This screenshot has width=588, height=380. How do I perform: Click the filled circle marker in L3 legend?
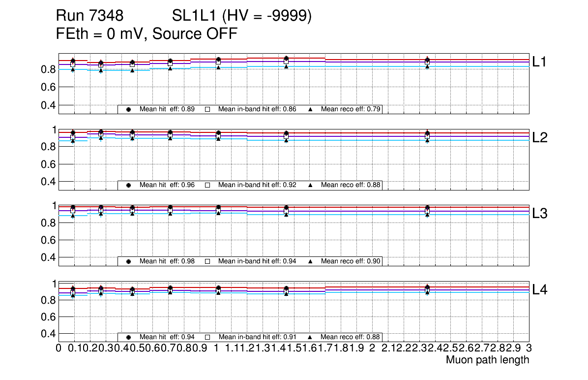pyautogui.click(x=129, y=261)
